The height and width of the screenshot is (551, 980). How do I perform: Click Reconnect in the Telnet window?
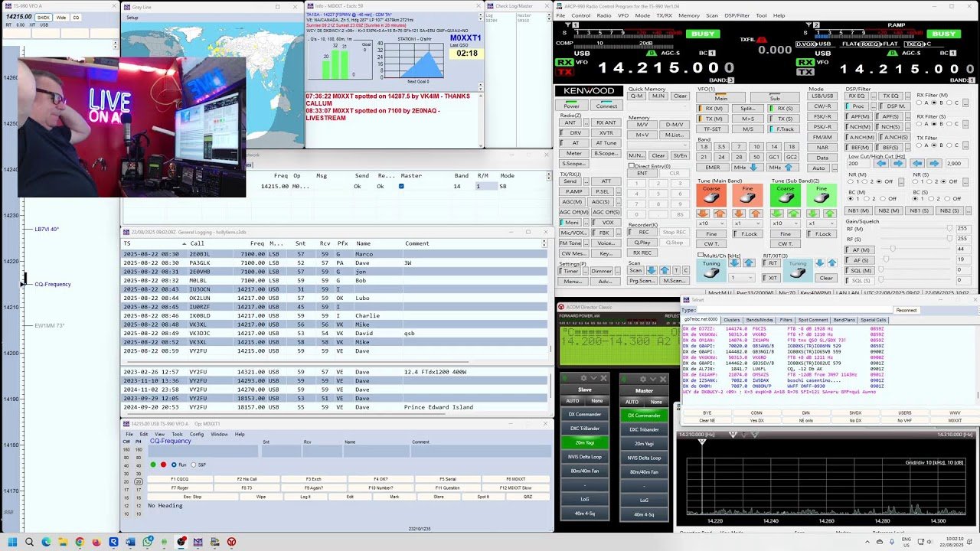click(906, 310)
